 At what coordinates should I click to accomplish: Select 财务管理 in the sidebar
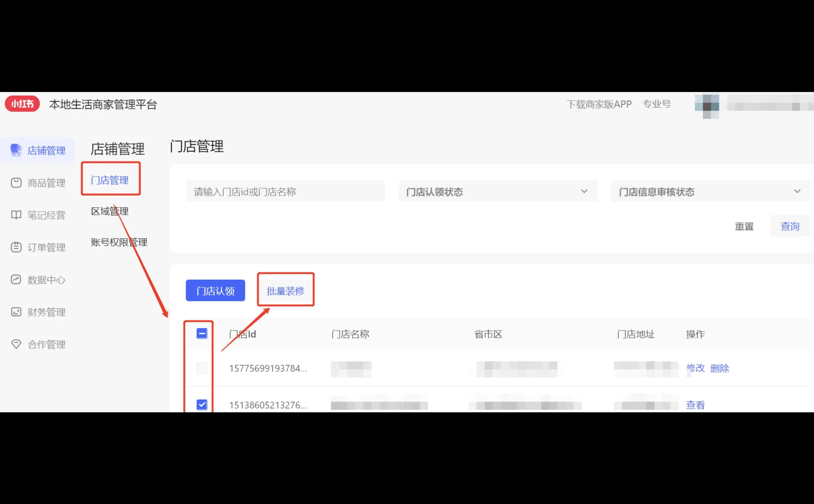[x=46, y=312]
